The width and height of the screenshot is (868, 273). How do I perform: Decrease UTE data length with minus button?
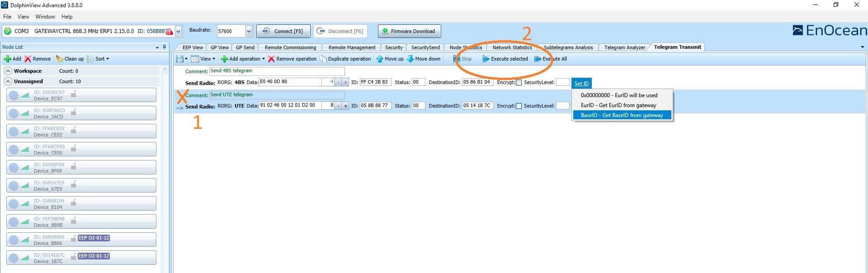(x=338, y=106)
